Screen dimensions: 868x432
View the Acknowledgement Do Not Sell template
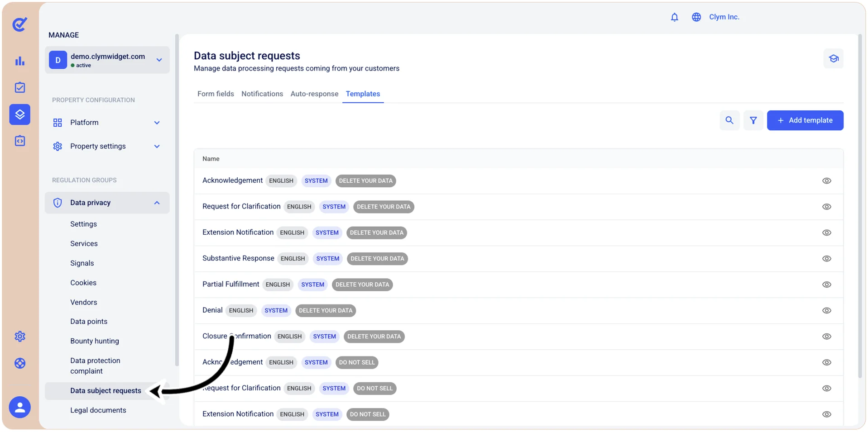pos(826,362)
